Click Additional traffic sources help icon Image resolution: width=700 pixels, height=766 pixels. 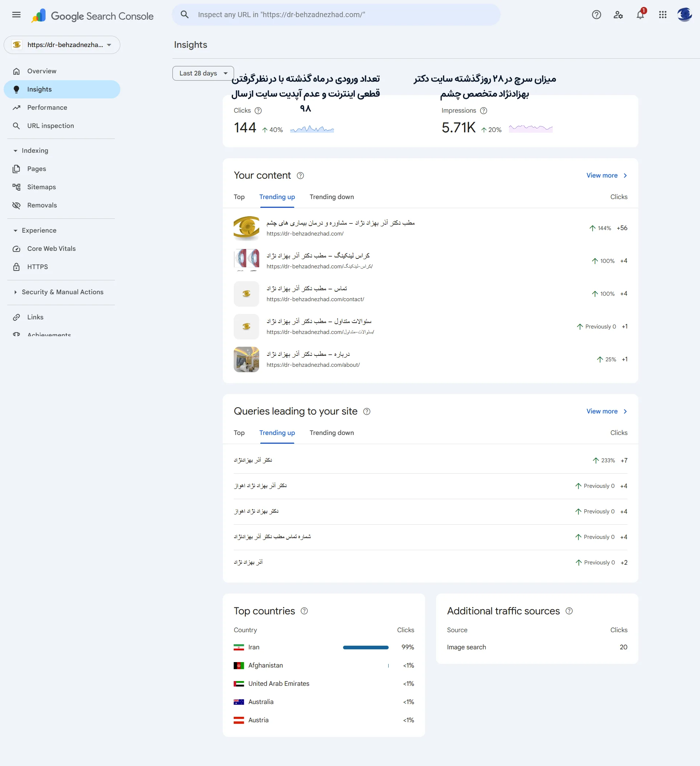click(569, 611)
